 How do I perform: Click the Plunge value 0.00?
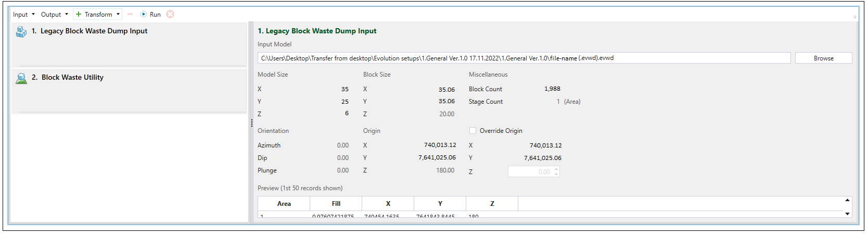342,170
